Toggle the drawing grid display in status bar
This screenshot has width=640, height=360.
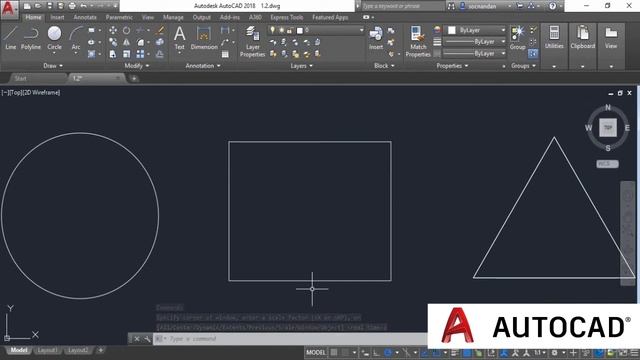[334, 353]
